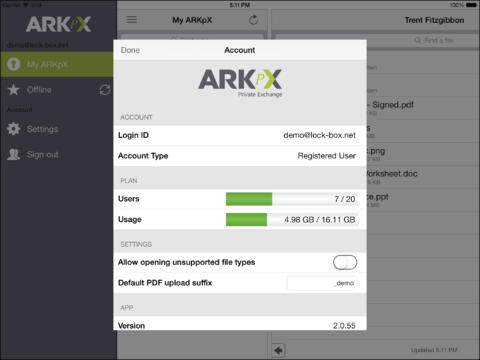Image resolution: width=480 pixels, height=360 pixels.
Task: Open the Settings gear icon
Action: 14,129
